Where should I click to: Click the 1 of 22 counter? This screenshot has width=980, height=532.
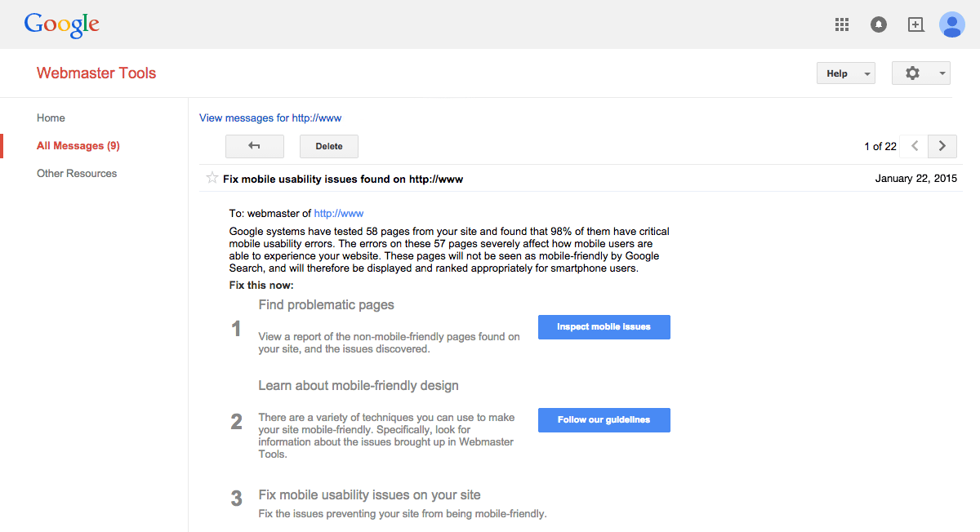pyautogui.click(x=880, y=147)
